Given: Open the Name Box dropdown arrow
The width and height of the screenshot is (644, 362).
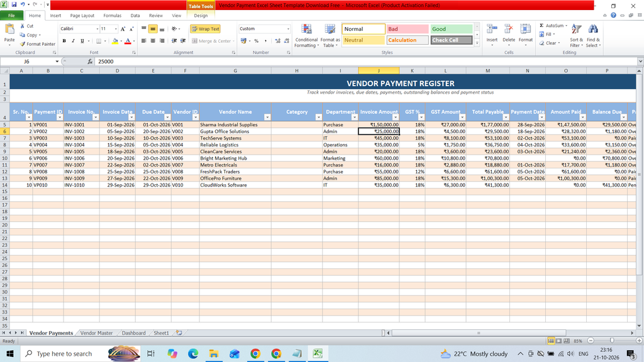Looking at the screenshot, I should click(x=57, y=62).
